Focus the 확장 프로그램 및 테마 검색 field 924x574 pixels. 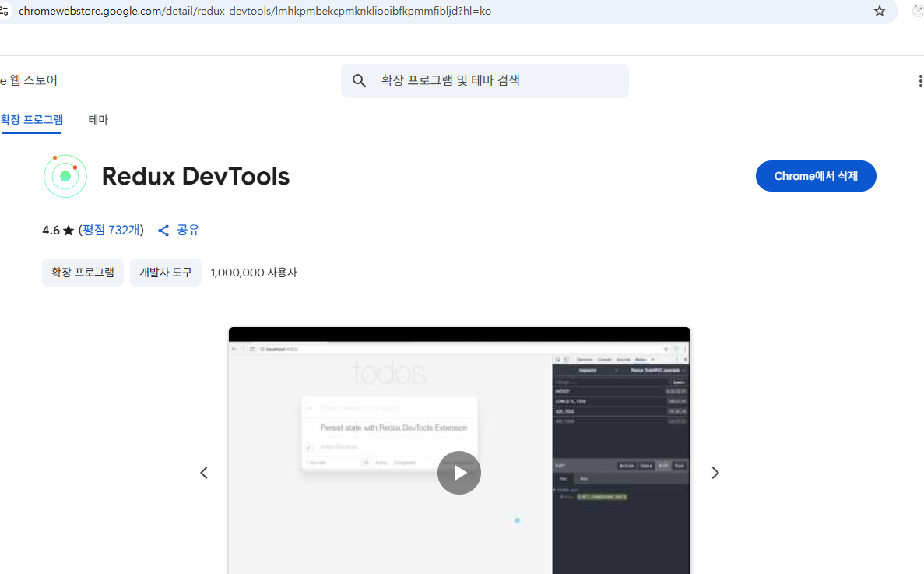tap(484, 81)
